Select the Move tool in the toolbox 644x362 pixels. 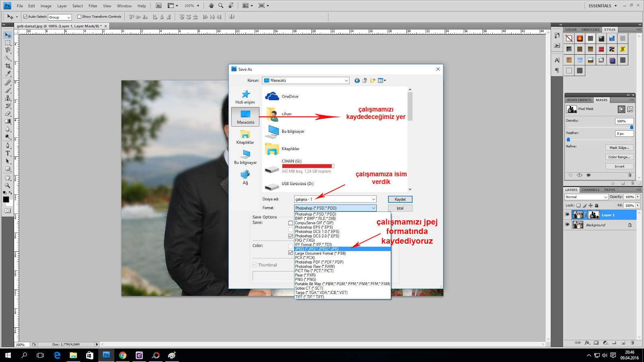pos(8,35)
